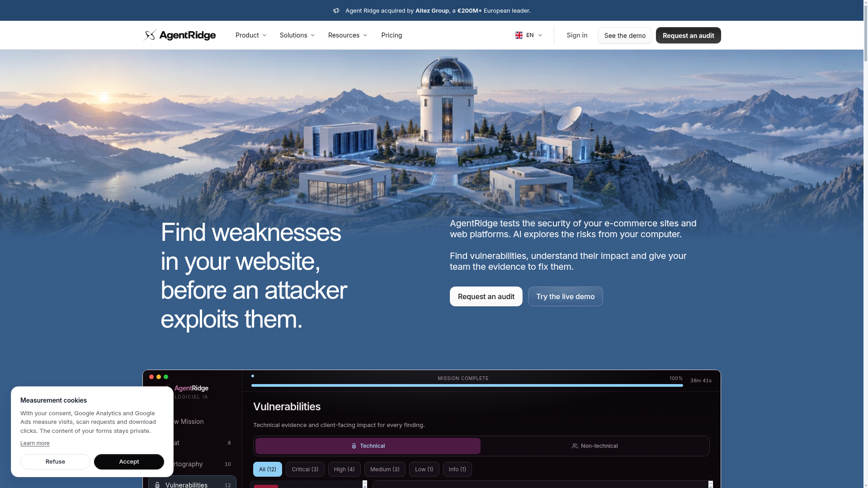
Task: Switch to Technical view tab
Action: click(x=368, y=446)
